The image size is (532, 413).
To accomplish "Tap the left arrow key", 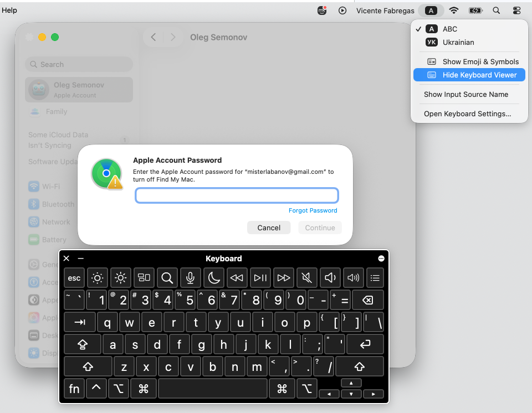I will pos(329,394).
